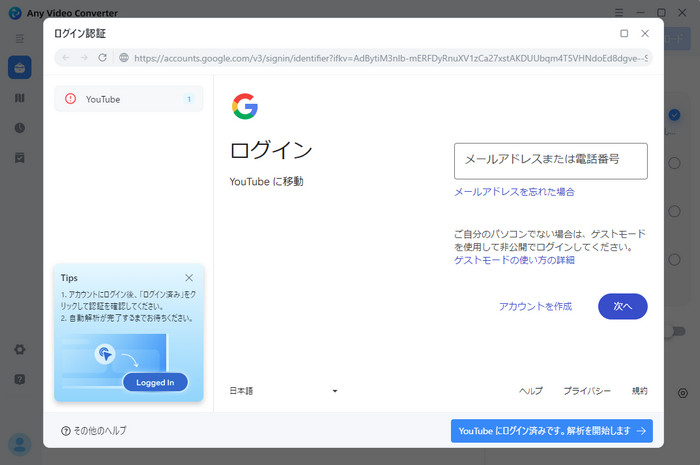Screen dimensions: 700x465
Task: Open the forgot email address link
Action: (514, 192)
